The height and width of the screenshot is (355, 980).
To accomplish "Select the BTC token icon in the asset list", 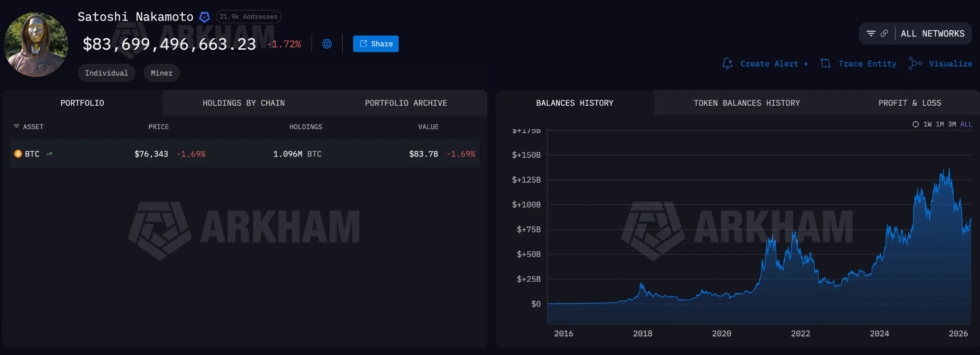I will 17,154.
